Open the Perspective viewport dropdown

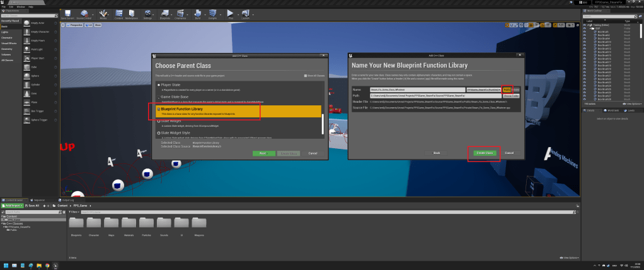pos(76,26)
